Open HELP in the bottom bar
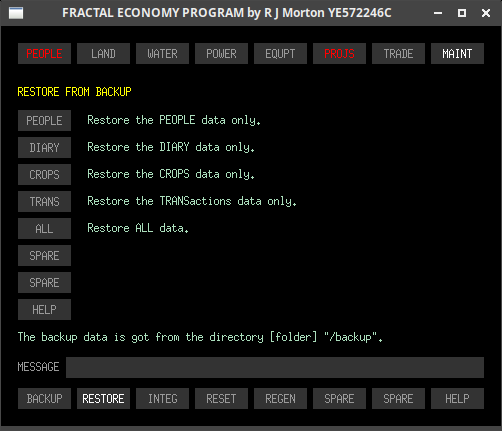 tap(457, 398)
